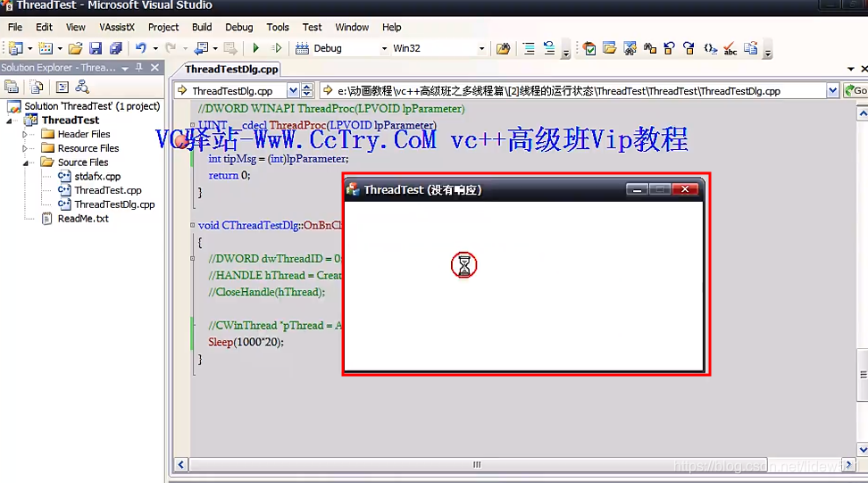Viewport: 868px width, 483px height.
Task: Click the Find in Files binoculars icon
Action: (503, 48)
